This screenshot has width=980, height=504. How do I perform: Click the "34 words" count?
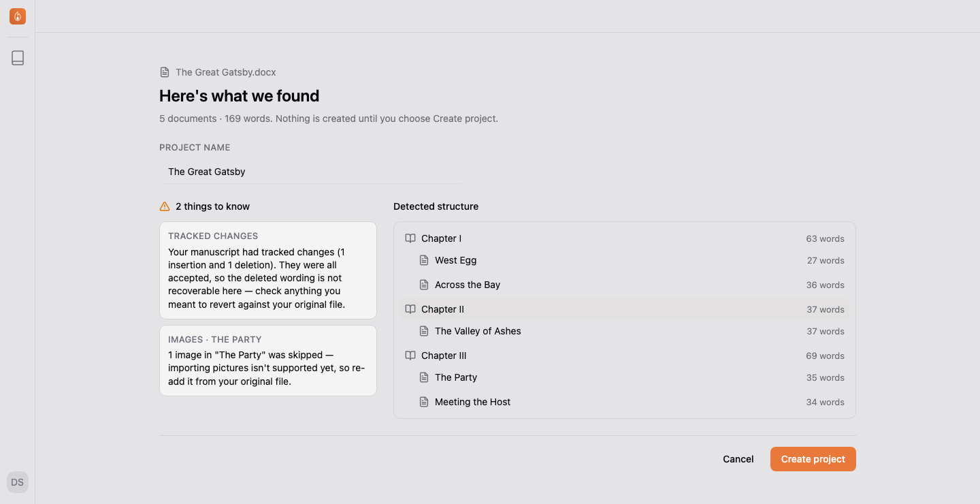pyautogui.click(x=826, y=402)
